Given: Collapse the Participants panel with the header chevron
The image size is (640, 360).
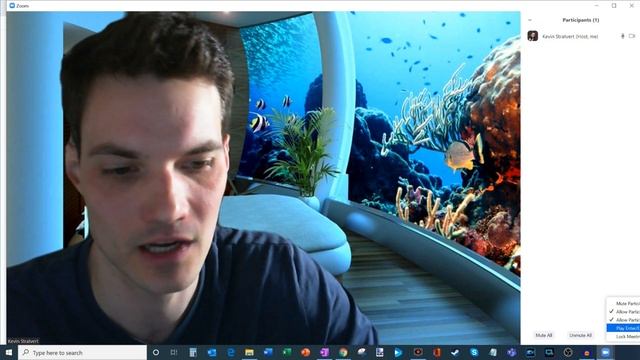Looking at the screenshot, I should [x=530, y=20].
